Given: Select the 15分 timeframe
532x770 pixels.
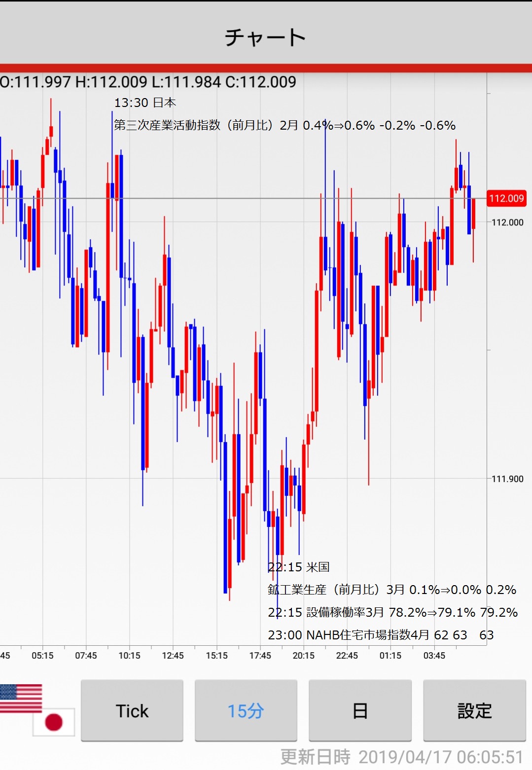Looking at the screenshot, I should coord(246,710).
